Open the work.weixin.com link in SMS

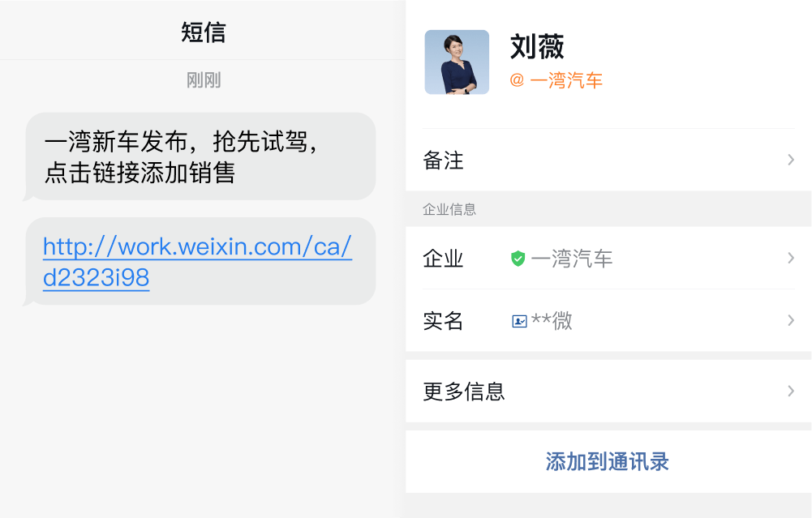coord(197,261)
